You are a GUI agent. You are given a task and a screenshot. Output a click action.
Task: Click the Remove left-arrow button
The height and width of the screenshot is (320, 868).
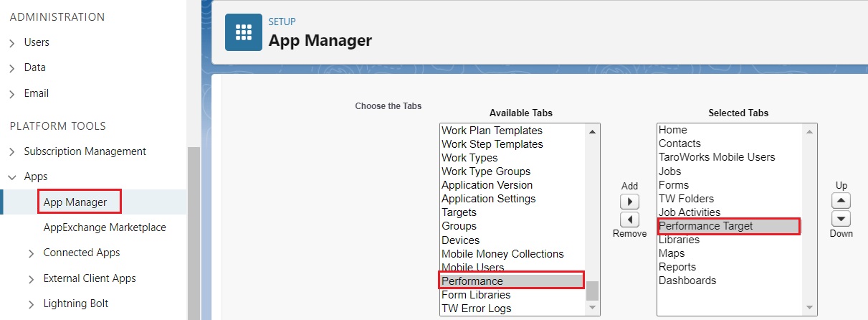point(629,220)
